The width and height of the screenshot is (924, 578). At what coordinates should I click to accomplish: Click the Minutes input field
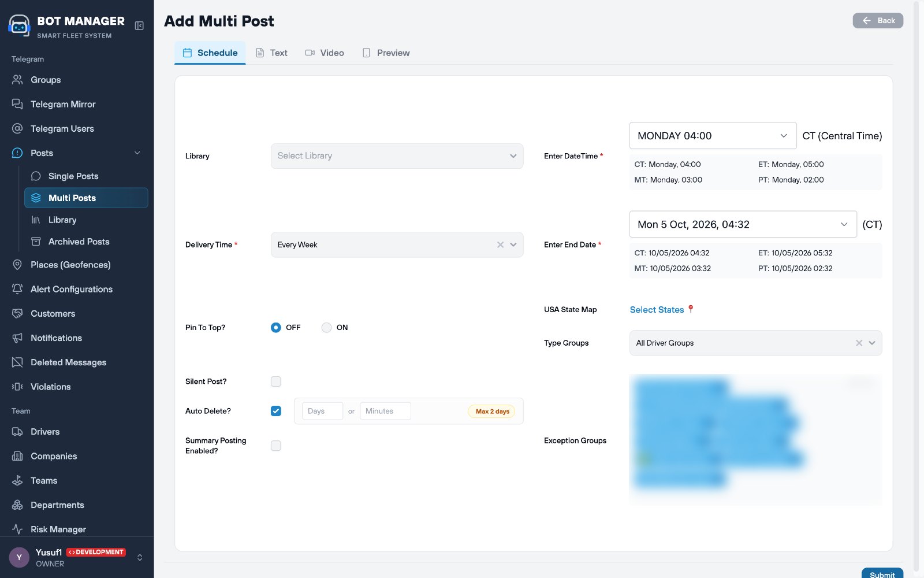(385, 411)
